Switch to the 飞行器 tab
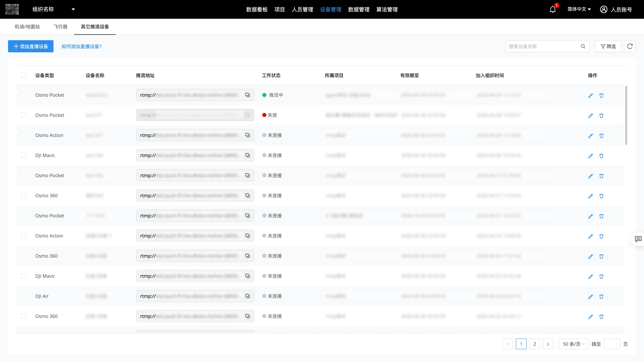This screenshot has width=644, height=362. (60, 27)
